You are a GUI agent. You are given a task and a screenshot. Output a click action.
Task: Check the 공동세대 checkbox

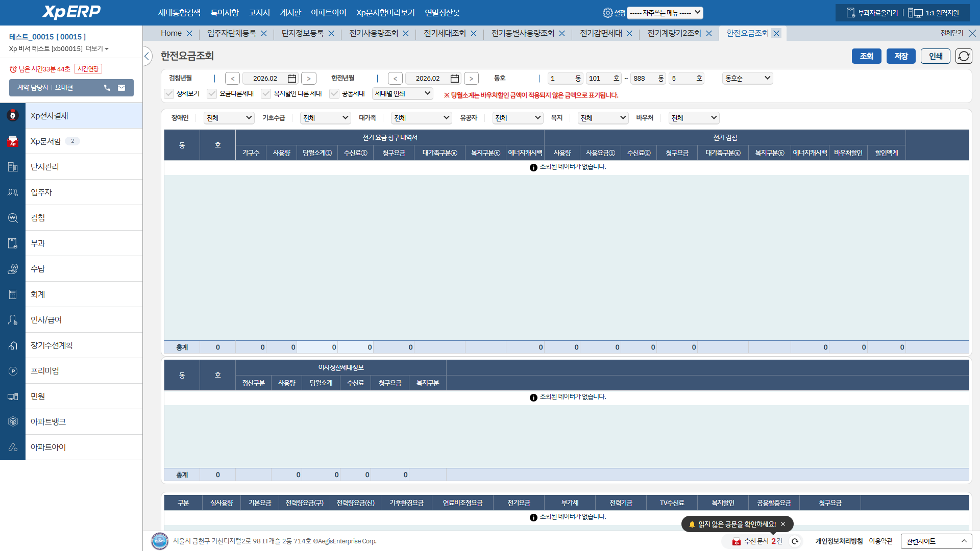pos(334,94)
